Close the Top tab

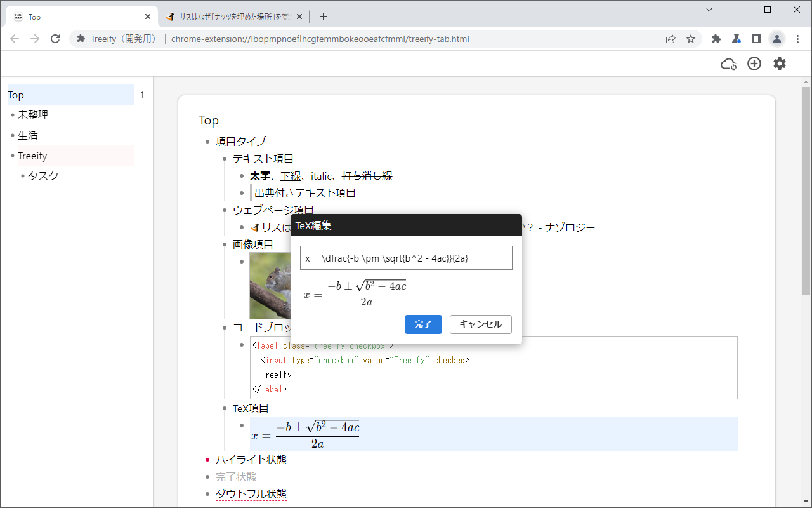[x=148, y=17]
